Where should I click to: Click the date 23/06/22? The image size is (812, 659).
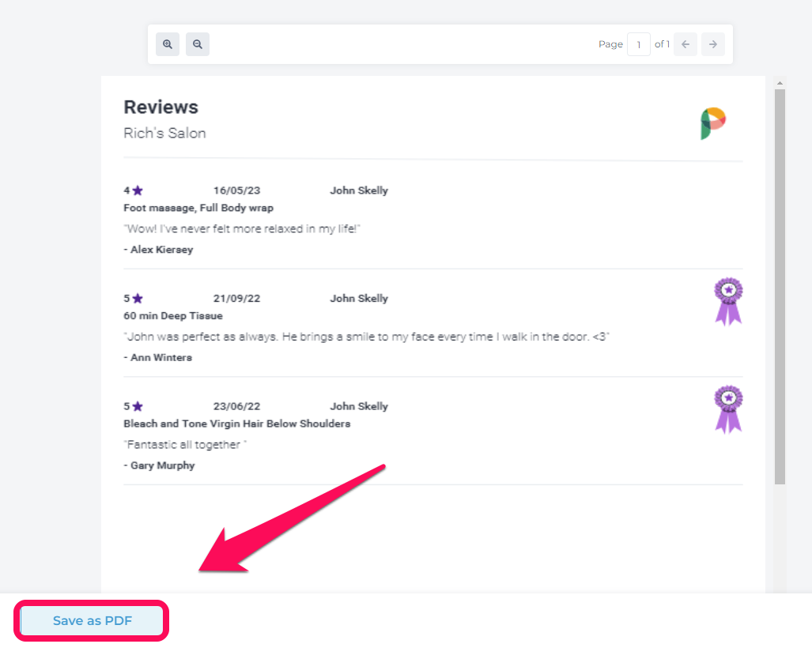236,406
